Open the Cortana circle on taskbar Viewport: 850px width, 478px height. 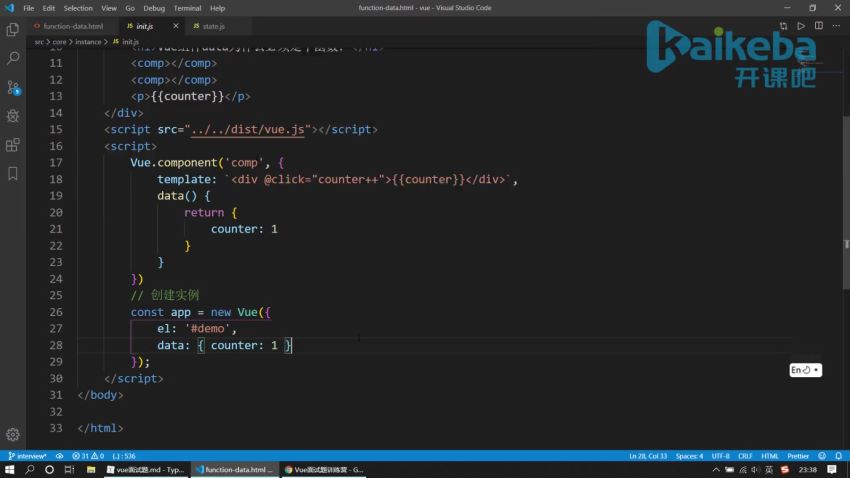click(x=49, y=470)
